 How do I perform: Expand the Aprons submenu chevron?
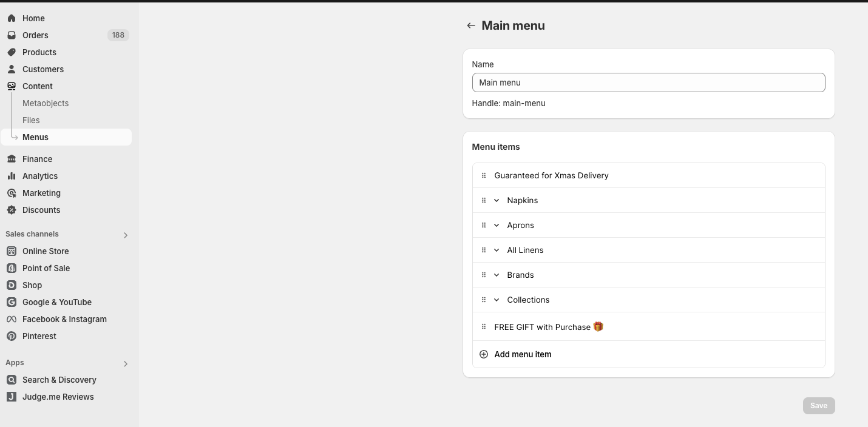coord(497,225)
